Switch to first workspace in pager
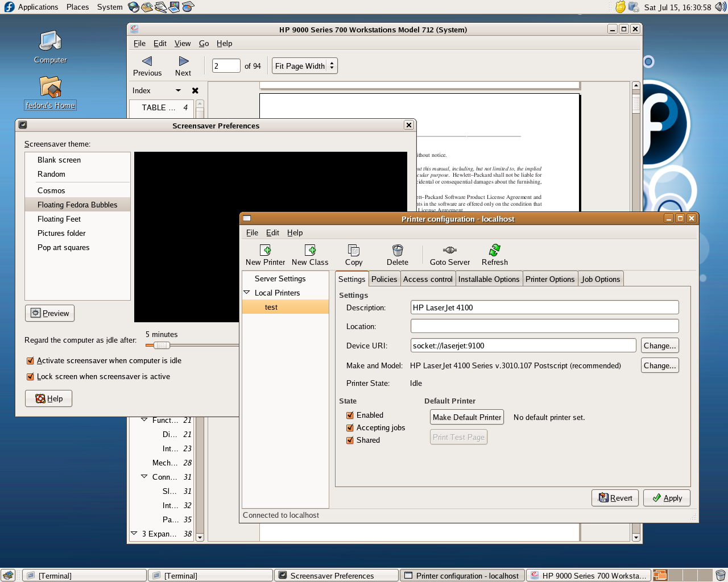The image size is (728, 582). pyautogui.click(x=660, y=575)
